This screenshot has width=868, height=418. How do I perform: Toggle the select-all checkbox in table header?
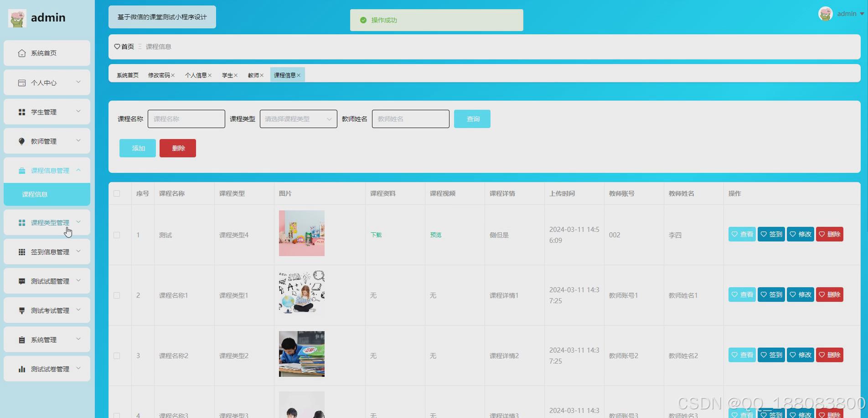(x=117, y=193)
